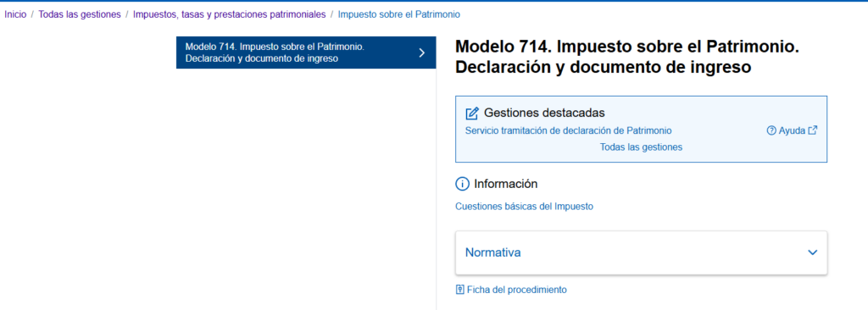Click the Información heading text
The image size is (868, 310).
505,184
